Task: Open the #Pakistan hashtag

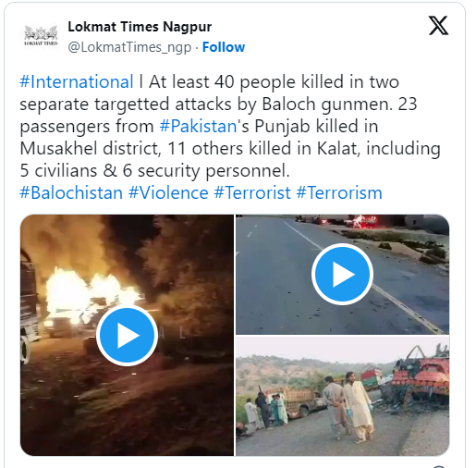Action: coord(198,127)
